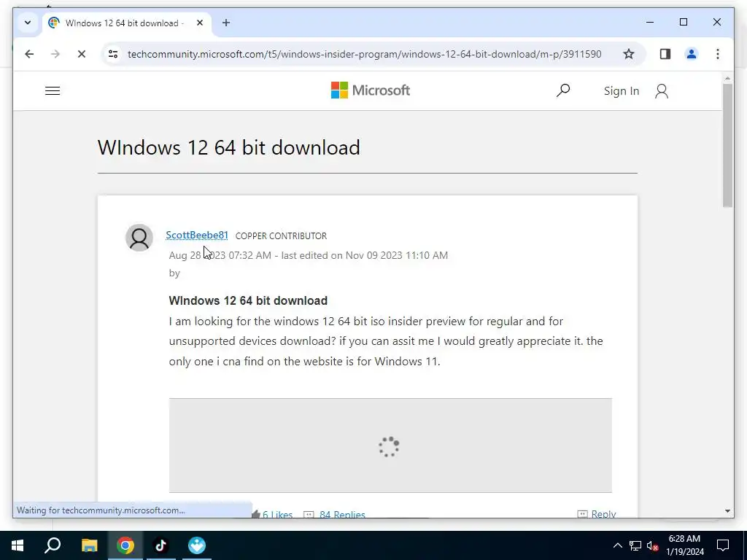Stop page loading with the X button
747x560 pixels.
click(x=82, y=54)
